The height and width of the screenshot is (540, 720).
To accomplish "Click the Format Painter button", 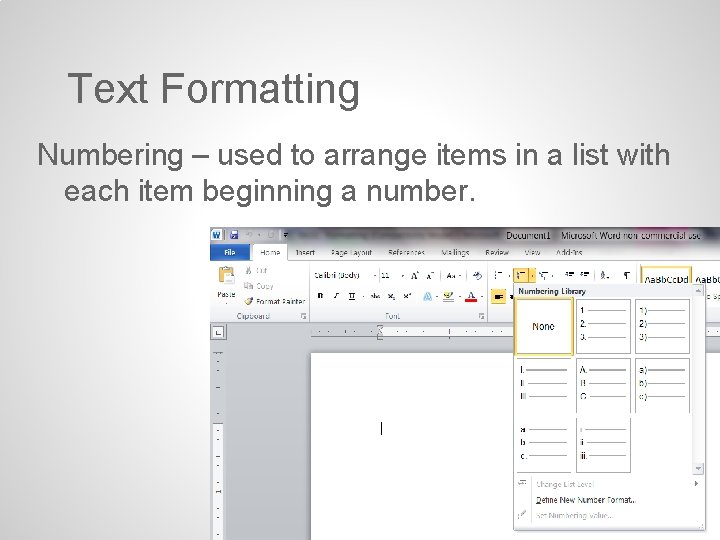I will [275, 301].
